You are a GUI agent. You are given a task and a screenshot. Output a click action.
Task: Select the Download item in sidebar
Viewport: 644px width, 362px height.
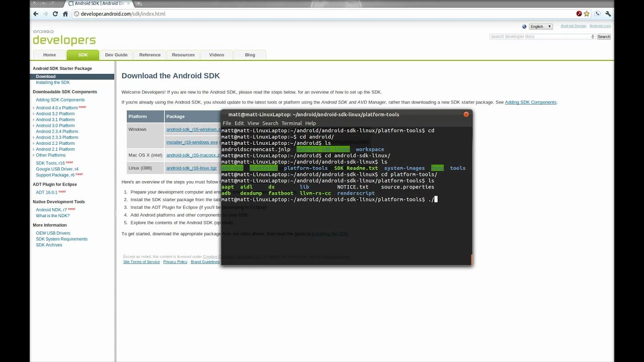(72, 76)
